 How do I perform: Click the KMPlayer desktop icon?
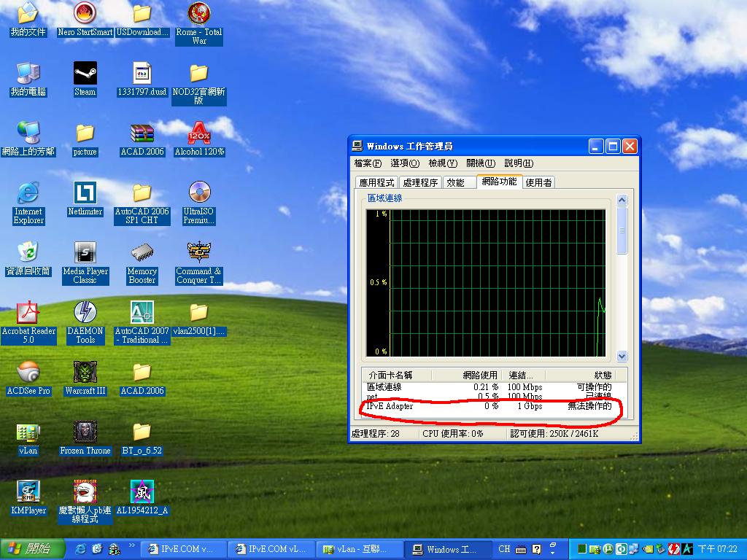[28, 492]
